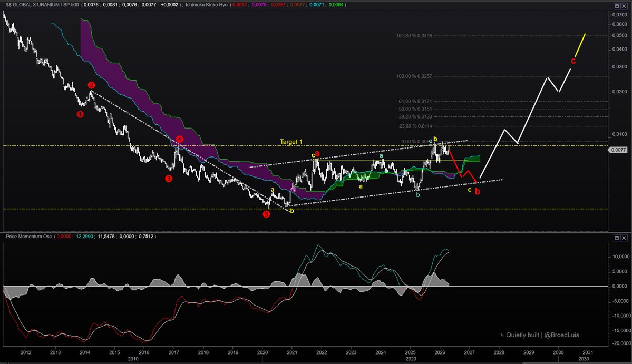Click the 2016 year on time axis
The height and width of the screenshot is (364, 632).
[x=144, y=352]
